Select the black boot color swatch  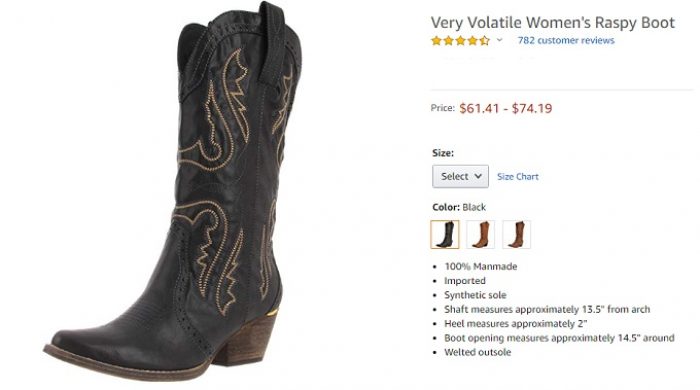point(445,234)
